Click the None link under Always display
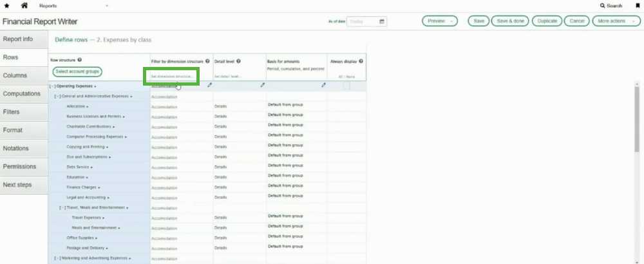This screenshot has width=644, height=264. pos(350,77)
